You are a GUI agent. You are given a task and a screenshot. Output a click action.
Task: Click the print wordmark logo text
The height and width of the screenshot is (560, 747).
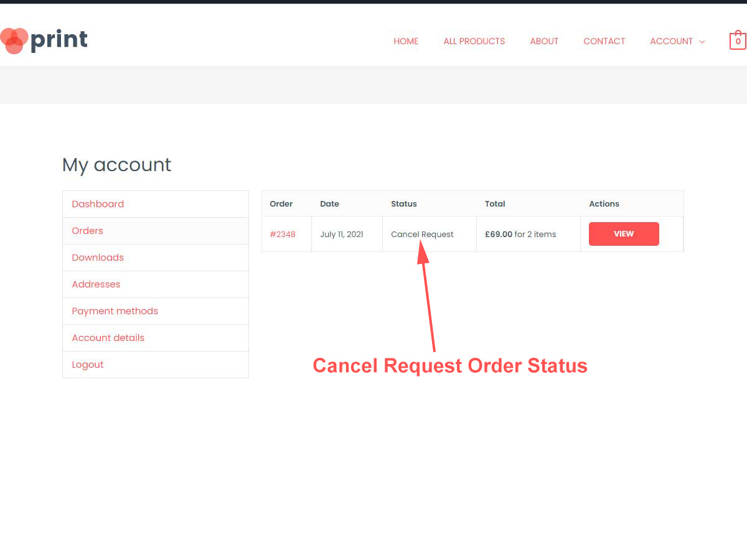(59, 40)
